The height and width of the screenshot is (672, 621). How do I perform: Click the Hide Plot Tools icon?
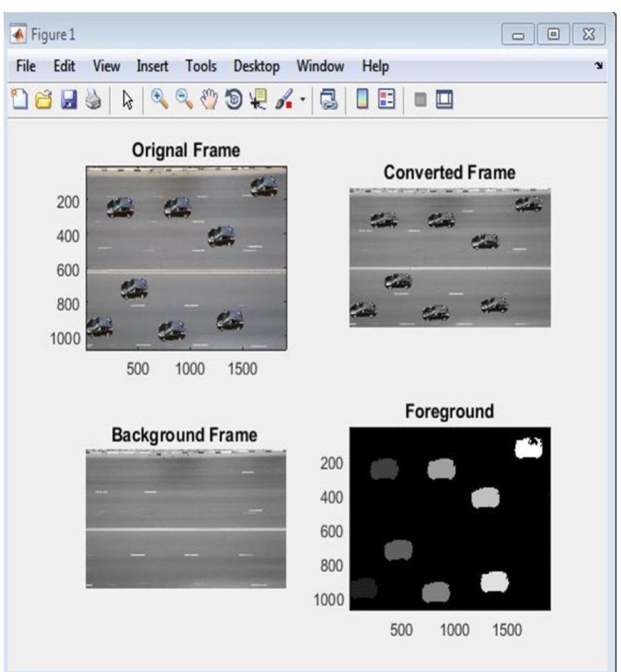point(421,100)
